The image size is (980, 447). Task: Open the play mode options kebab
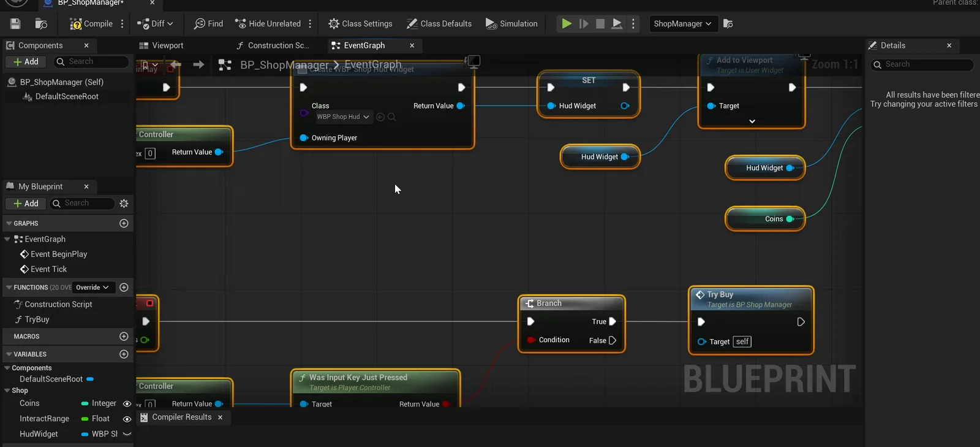pyautogui.click(x=633, y=24)
